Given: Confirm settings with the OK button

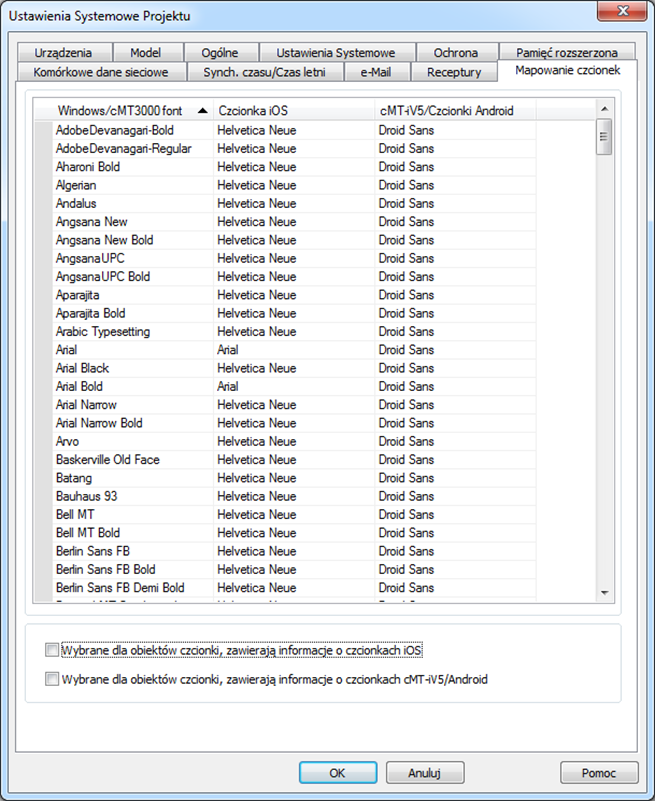Looking at the screenshot, I should click(338, 772).
